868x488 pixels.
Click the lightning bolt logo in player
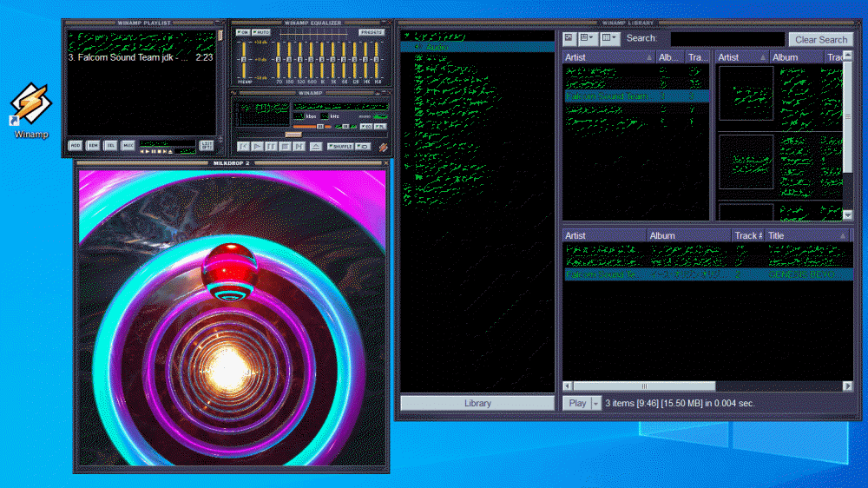[x=383, y=147]
